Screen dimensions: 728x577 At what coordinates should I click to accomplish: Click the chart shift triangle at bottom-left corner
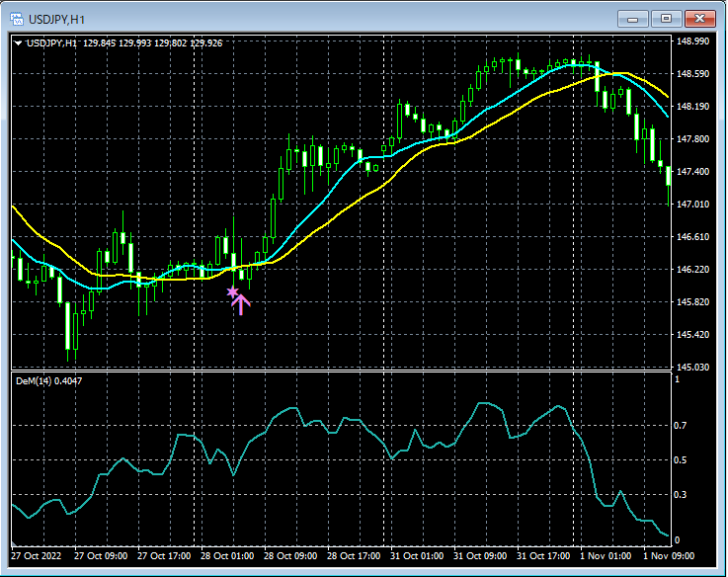[14, 544]
